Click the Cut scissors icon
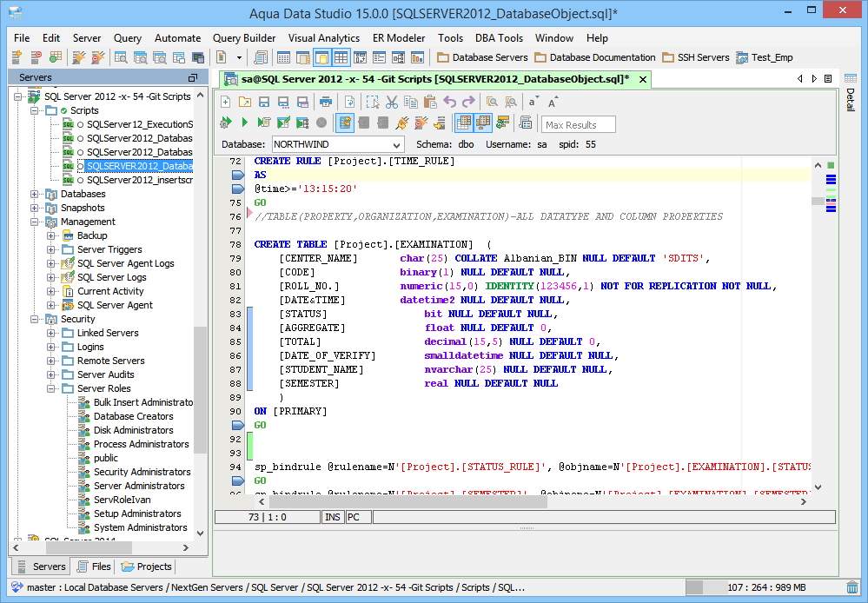 coord(392,102)
